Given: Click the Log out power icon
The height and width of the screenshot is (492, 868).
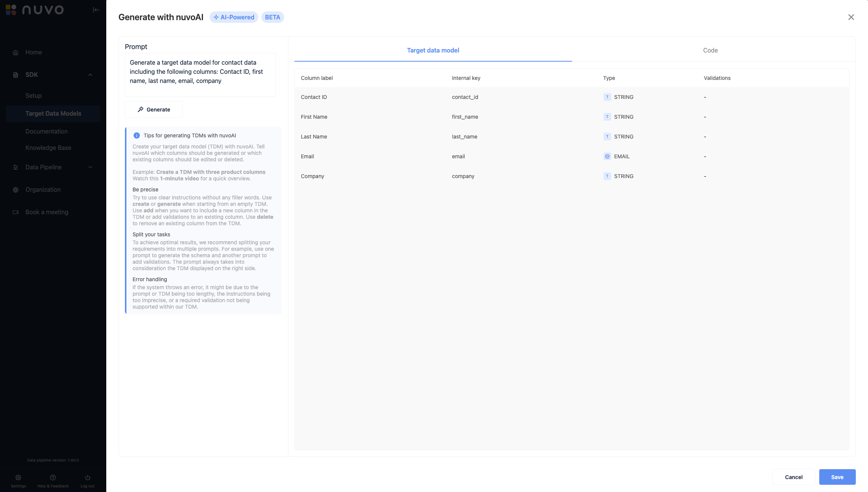Looking at the screenshot, I should (88, 478).
